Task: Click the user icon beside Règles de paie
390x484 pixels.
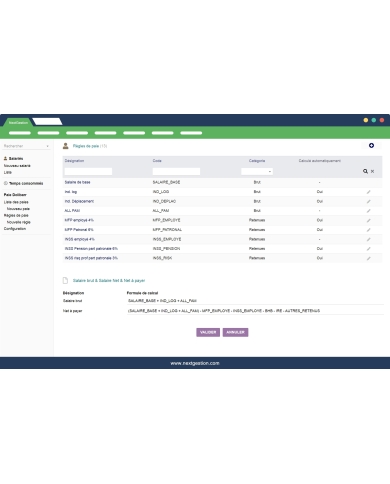Action: coord(66,146)
